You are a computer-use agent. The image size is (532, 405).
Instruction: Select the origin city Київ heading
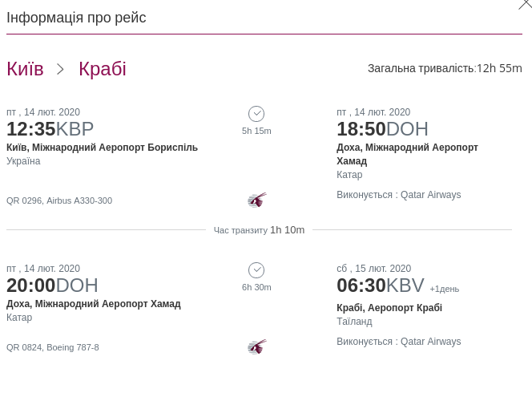(25, 69)
